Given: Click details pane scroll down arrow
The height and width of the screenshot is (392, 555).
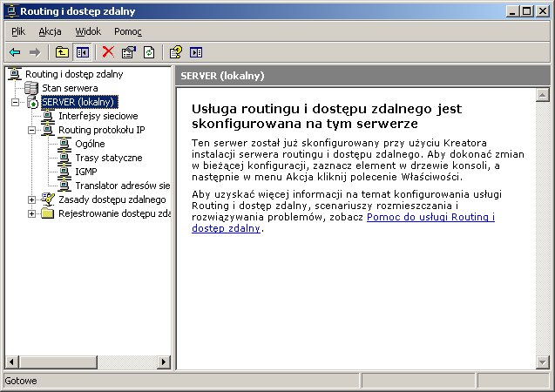Looking at the screenshot, I should (x=542, y=362).
